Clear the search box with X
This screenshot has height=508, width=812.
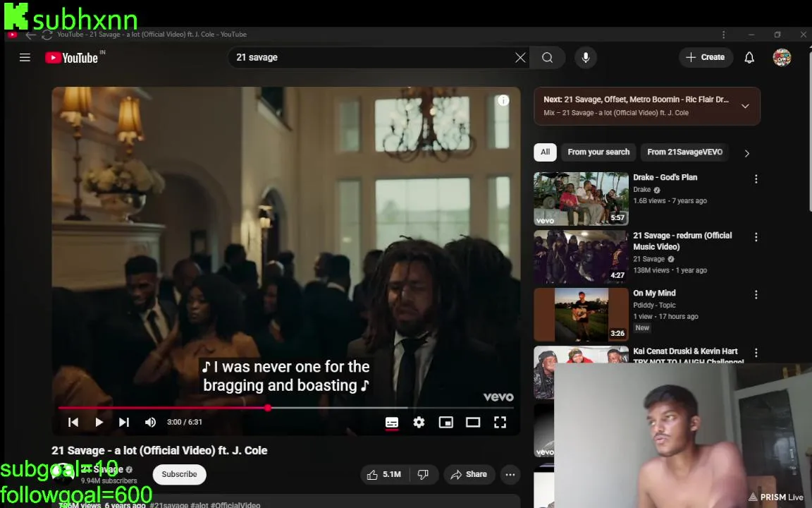coord(520,58)
